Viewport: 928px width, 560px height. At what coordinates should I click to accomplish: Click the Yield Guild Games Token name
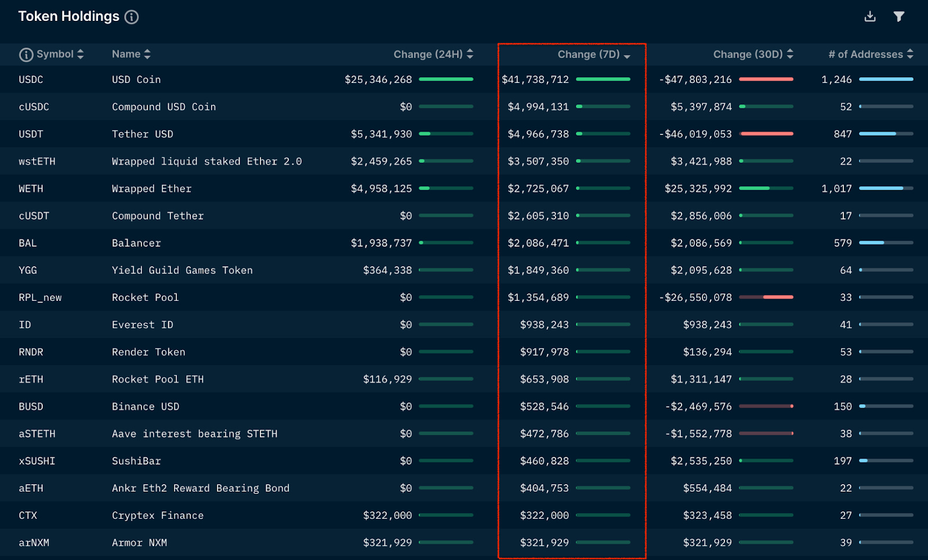coord(183,270)
